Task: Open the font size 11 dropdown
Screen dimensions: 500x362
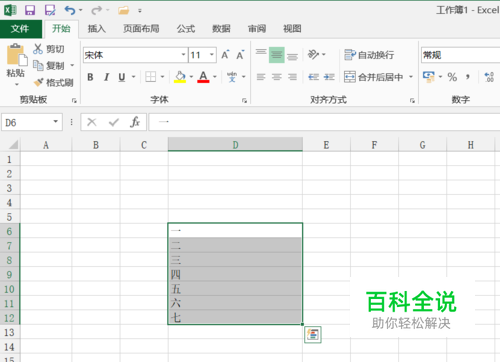Action: point(212,55)
